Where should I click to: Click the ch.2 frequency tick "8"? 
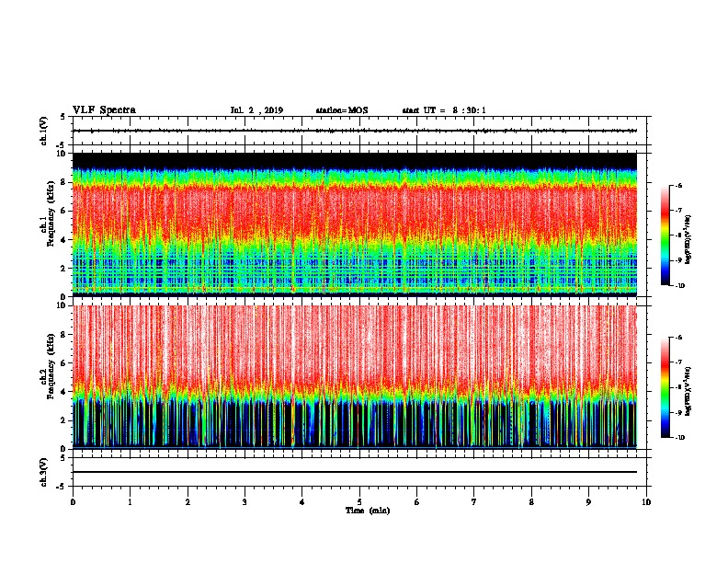pos(63,335)
